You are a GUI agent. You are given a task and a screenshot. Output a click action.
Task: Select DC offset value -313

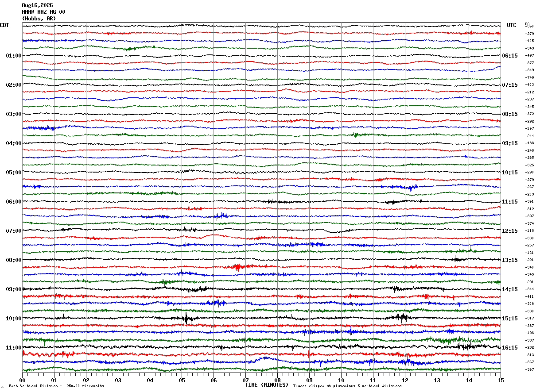click(529, 355)
